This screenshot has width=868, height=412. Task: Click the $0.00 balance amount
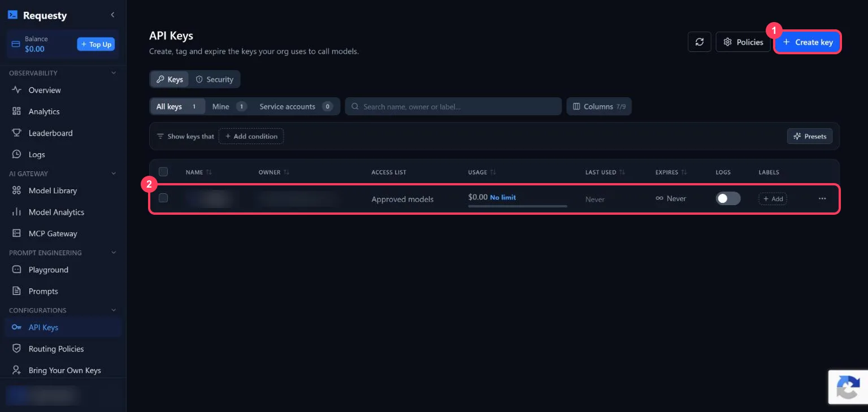pyautogui.click(x=34, y=49)
